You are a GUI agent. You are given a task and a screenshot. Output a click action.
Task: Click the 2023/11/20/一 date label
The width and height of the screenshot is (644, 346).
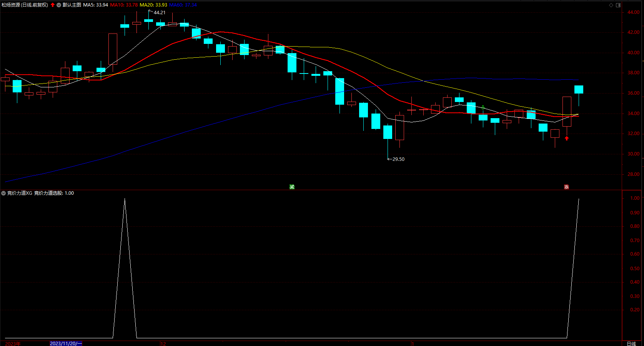point(66,343)
